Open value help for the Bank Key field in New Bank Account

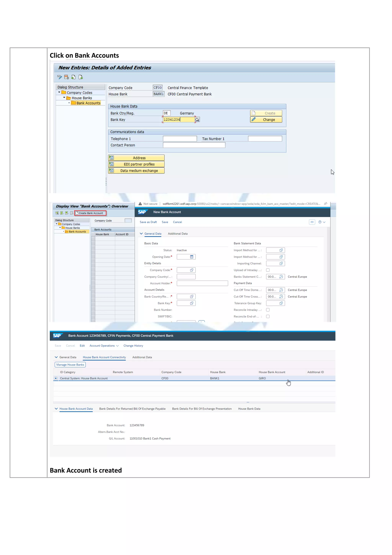192,303
